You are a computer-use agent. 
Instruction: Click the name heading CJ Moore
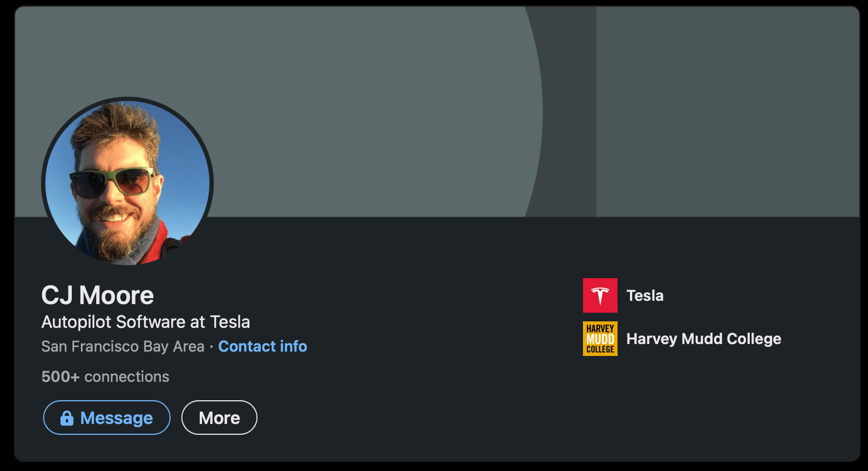coord(98,295)
